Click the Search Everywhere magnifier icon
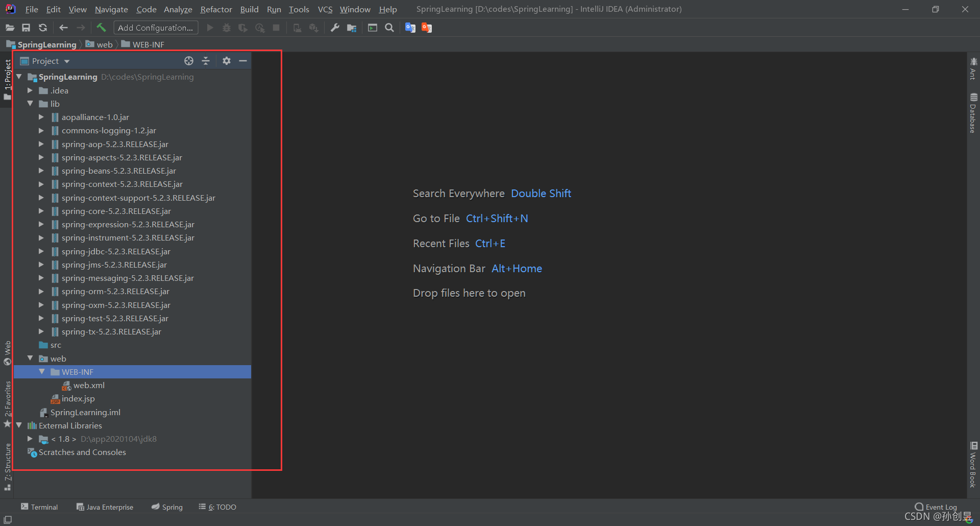The height and width of the screenshot is (526, 980). pos(389,28)
